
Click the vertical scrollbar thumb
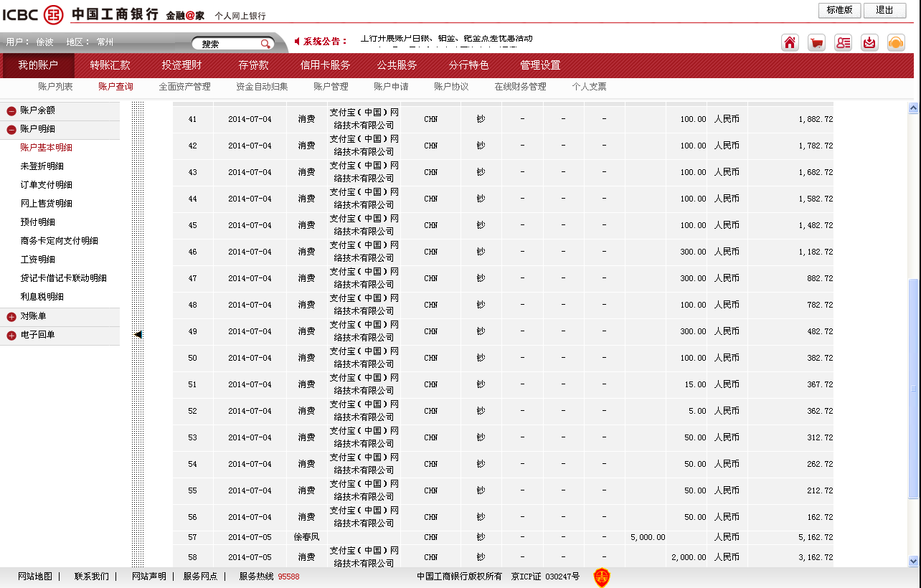click(913, 389)
